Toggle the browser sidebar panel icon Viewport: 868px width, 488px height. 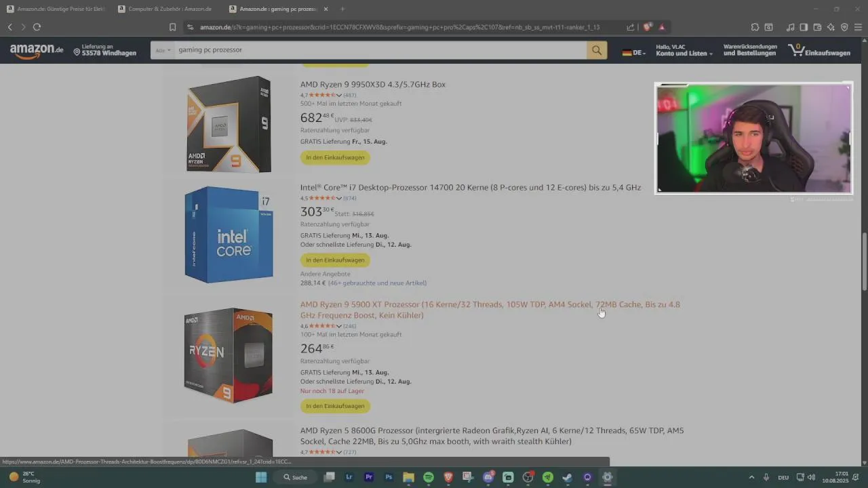coord(804,27)
